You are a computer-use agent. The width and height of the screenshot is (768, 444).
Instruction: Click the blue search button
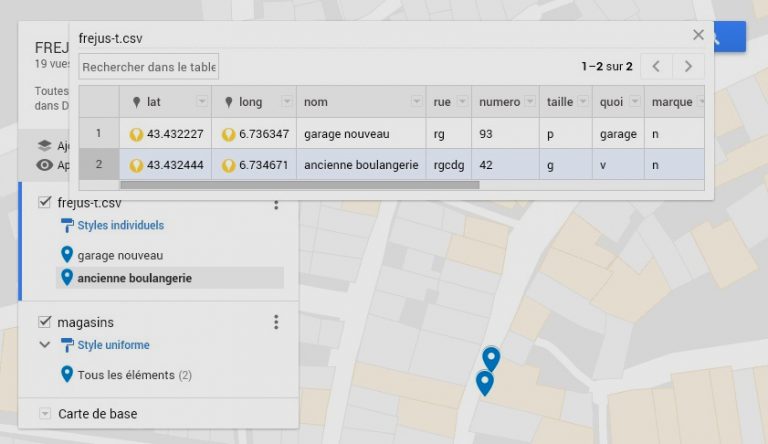pos(730,37)
